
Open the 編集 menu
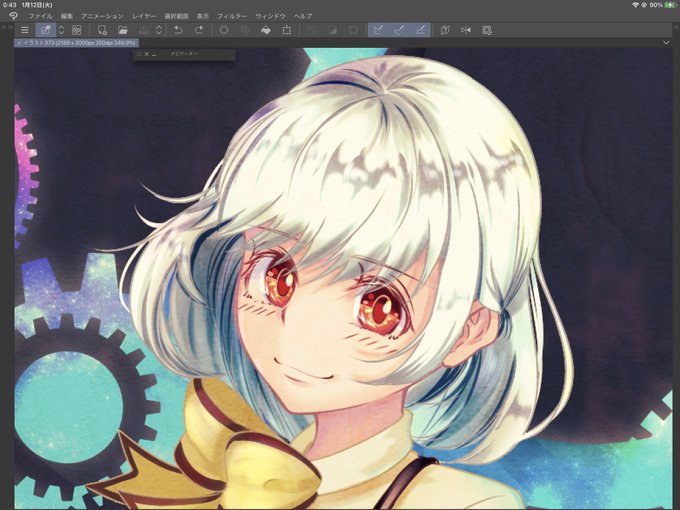(x=67, y=16)
